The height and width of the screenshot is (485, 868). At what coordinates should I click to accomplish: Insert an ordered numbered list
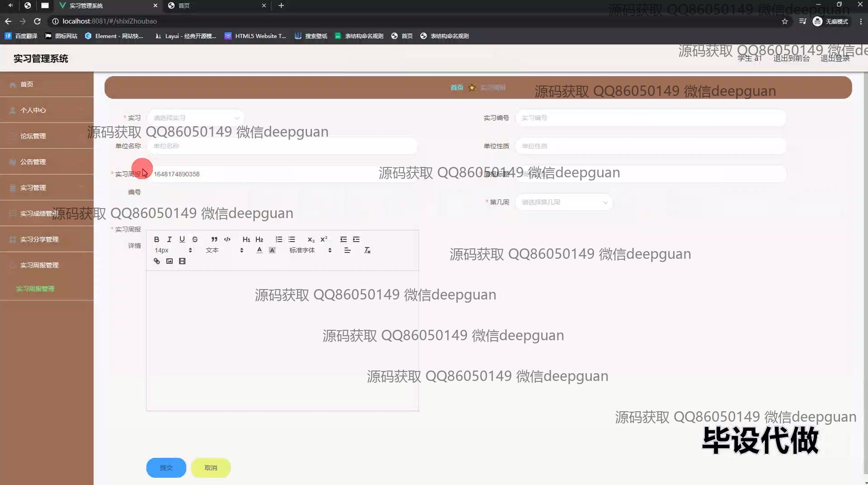pos(279,239)
